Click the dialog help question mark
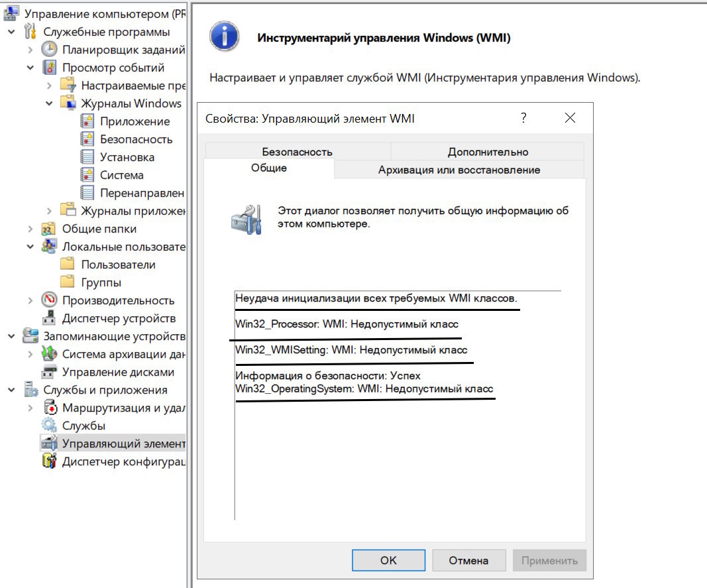Image resolution: width=707 pixels, height=588 pixels. [523, 119]
